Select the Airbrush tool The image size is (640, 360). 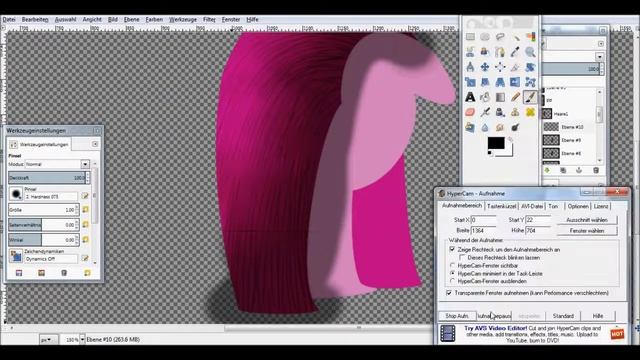pos(485,112)
